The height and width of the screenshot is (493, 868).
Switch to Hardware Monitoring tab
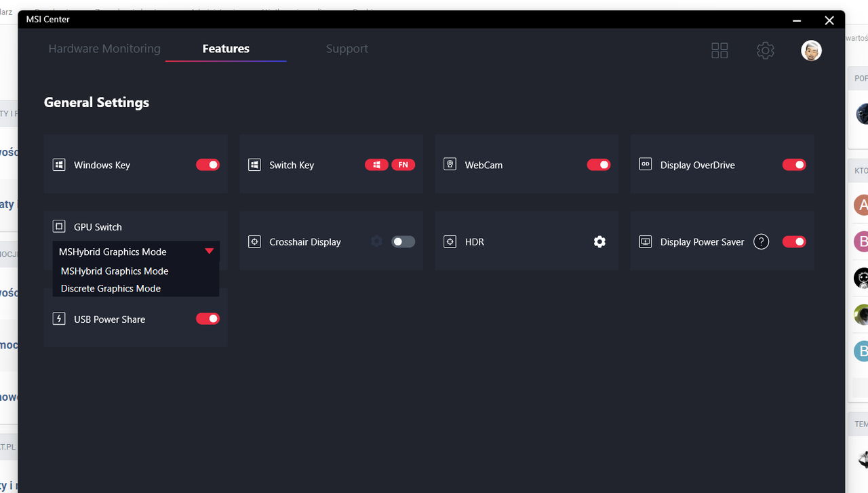tap(104, 49)
